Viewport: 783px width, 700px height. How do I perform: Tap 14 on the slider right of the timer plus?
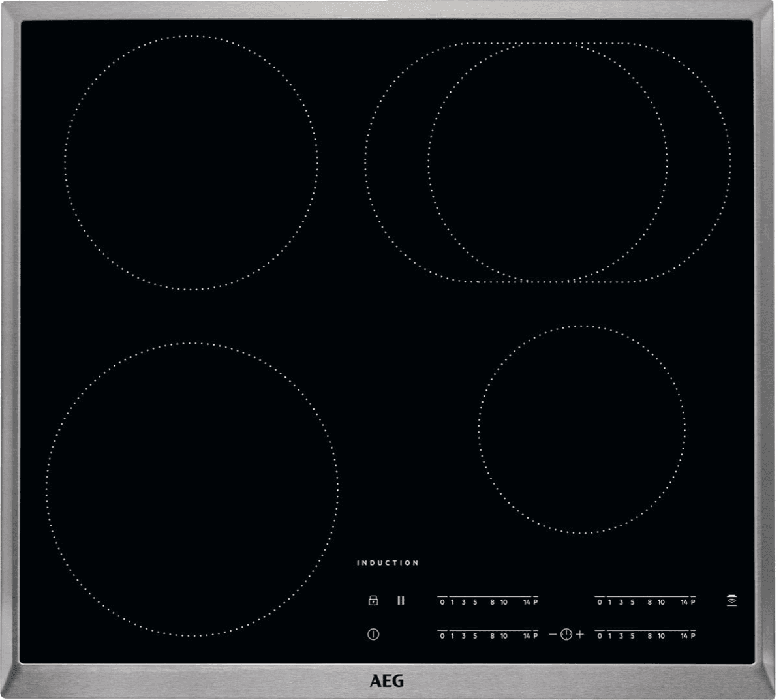click(x=684, y=635)
